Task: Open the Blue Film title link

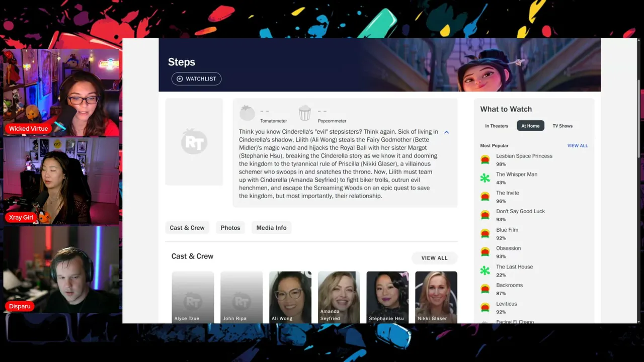Action: tap(507, 230)
